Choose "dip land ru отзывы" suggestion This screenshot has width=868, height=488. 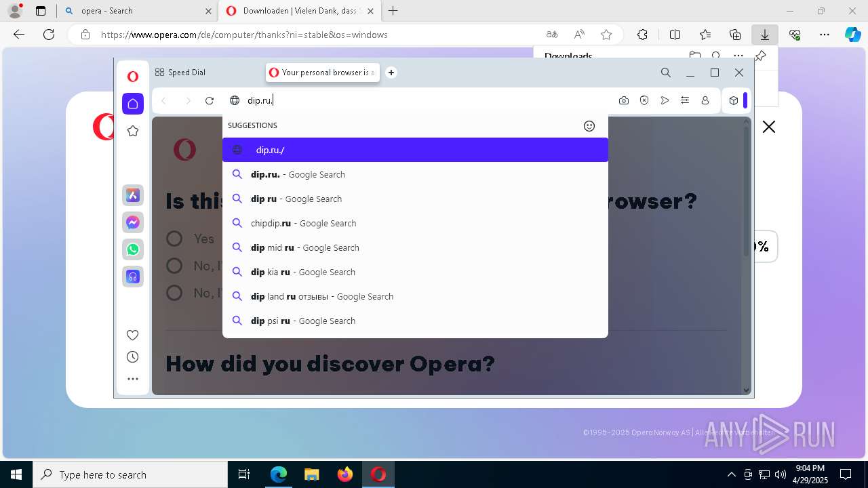pos(415,296)
